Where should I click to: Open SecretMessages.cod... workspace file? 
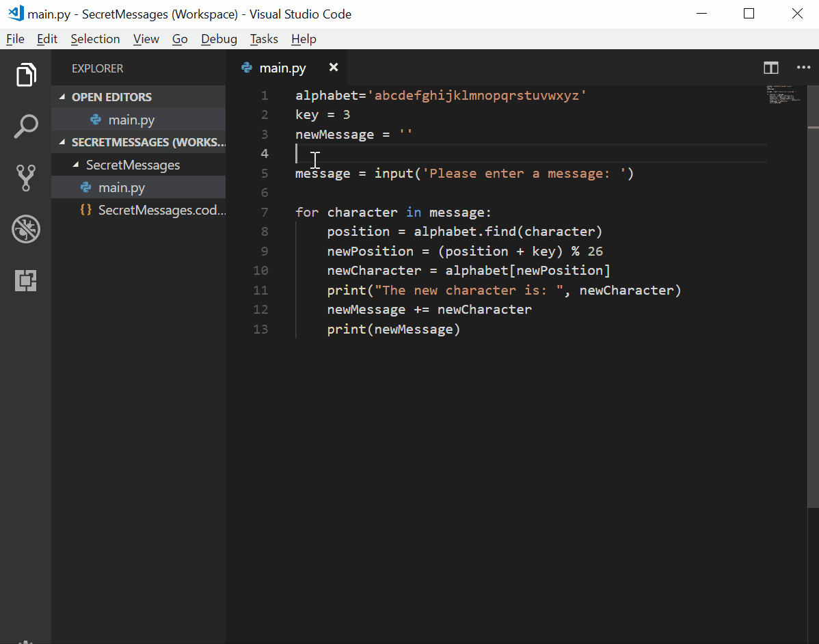pos(138,210)
